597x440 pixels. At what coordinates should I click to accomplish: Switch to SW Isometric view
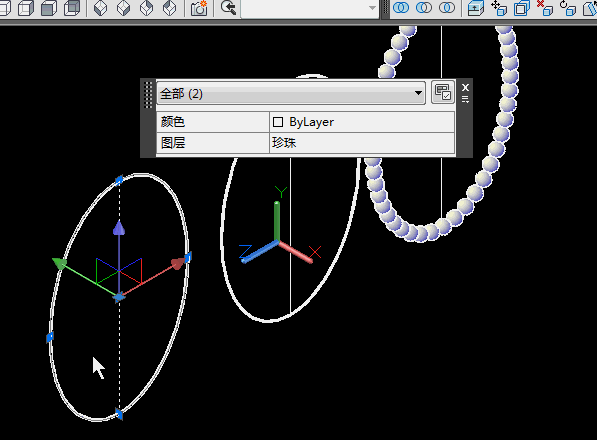(101, 8)
